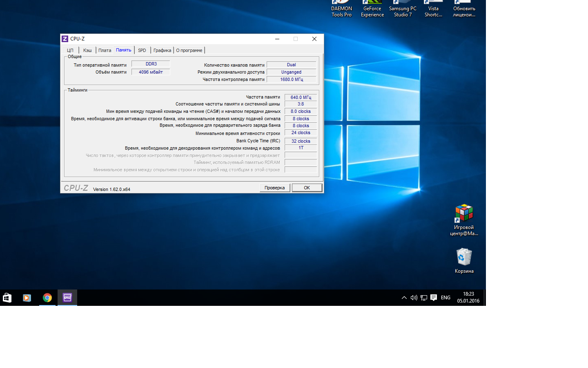Click the OK button in CPU-Z
The height and width of the screenshot is (368, 588).
click(307, 188)
